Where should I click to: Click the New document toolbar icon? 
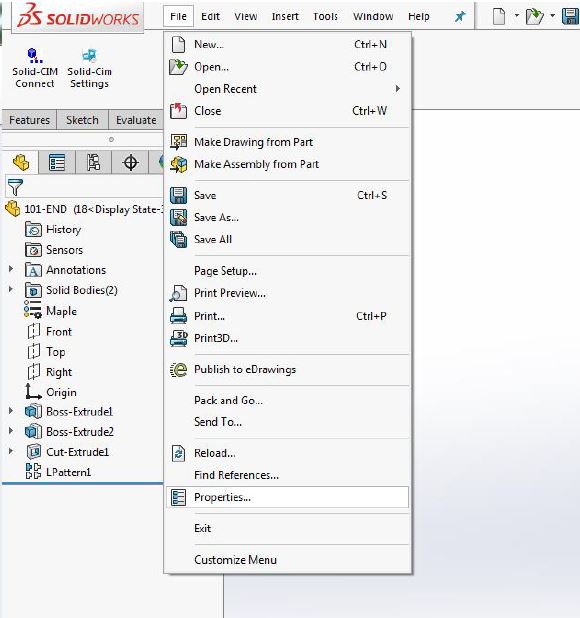click(x=499, y=16)
